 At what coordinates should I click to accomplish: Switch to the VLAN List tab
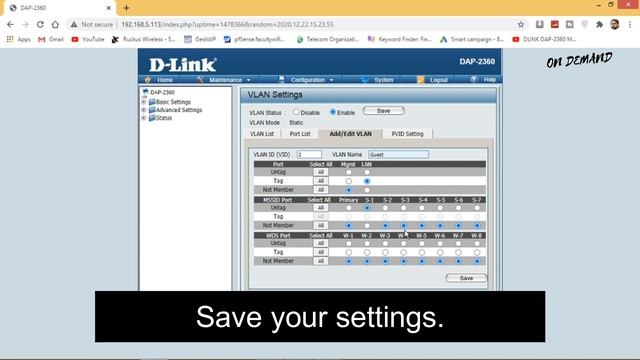pyautogui.click(x=262, y=134)
